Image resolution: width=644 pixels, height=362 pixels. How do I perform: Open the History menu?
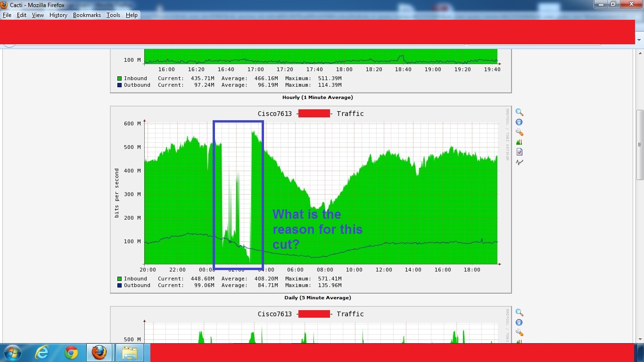58,15
